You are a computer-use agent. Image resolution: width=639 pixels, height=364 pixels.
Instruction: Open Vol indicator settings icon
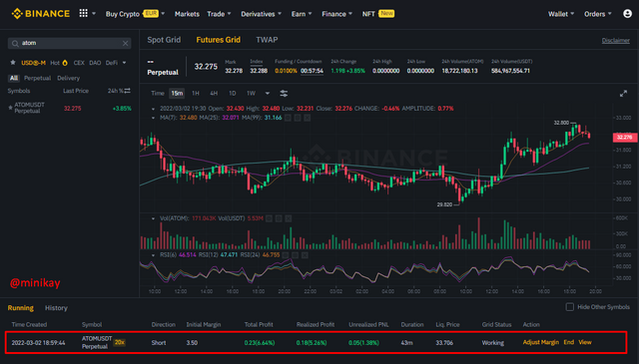[x=279, y=218]
